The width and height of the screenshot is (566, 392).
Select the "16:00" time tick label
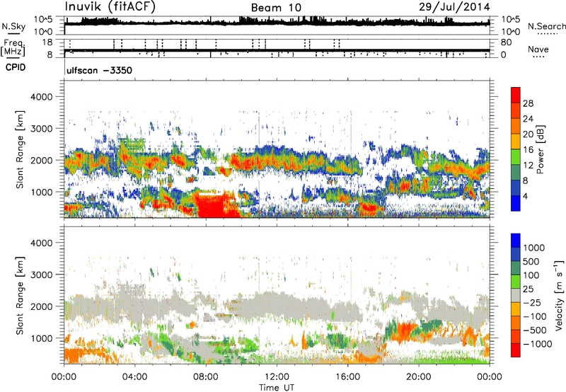pyautogui.click(x=347, y=377)
